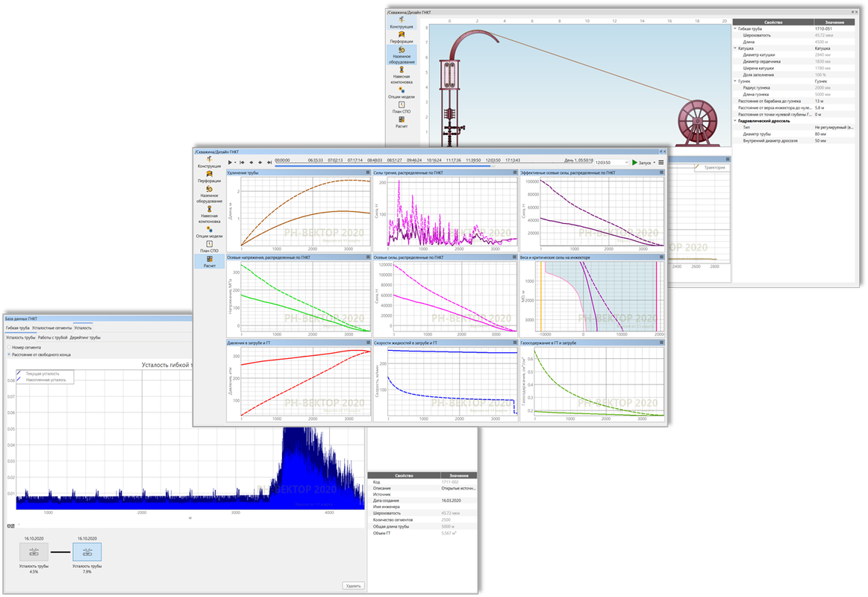Jump to last timeline step

click(269, 163)
